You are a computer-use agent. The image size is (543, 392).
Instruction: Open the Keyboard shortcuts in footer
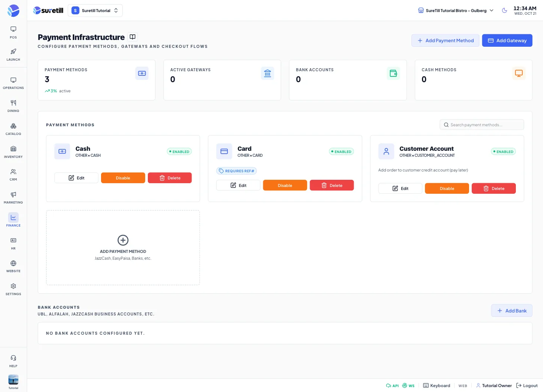tap(437, 386)
